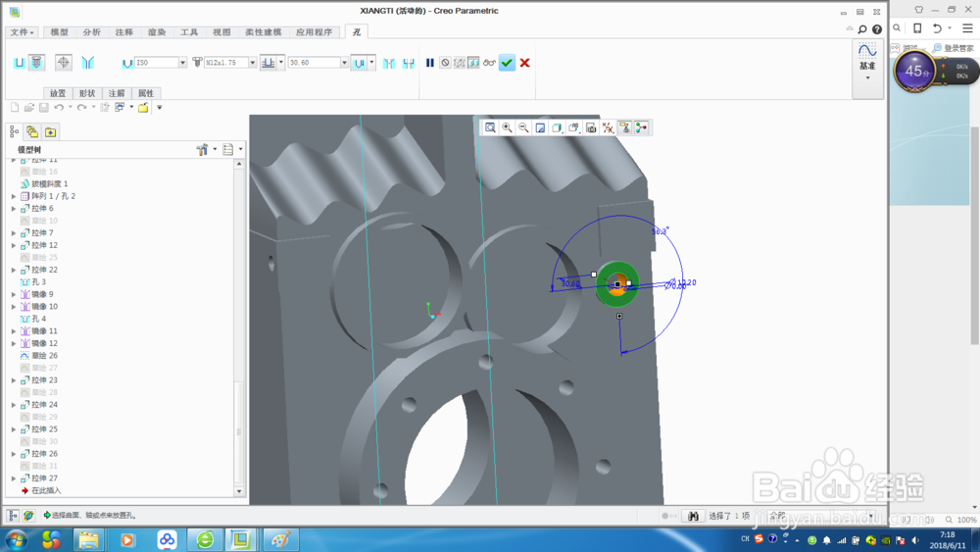
Task: Click the search icon in the title bar
Action: (862, 29)
